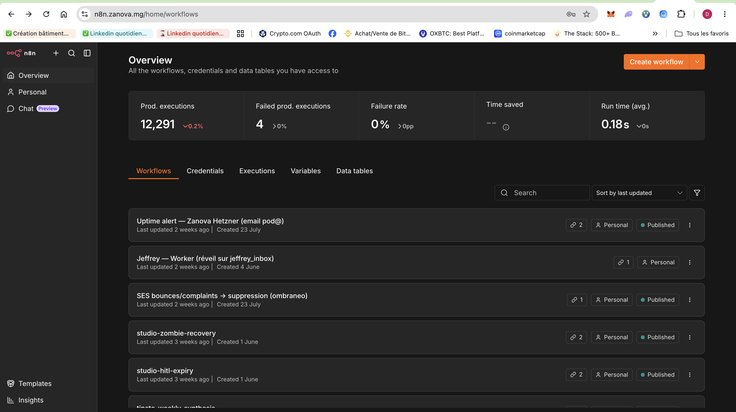The height and width of the screenshot is (412, 736).
Task: Click link count badge on studio-hitl-expiry row
Action: tap(576, 375)
